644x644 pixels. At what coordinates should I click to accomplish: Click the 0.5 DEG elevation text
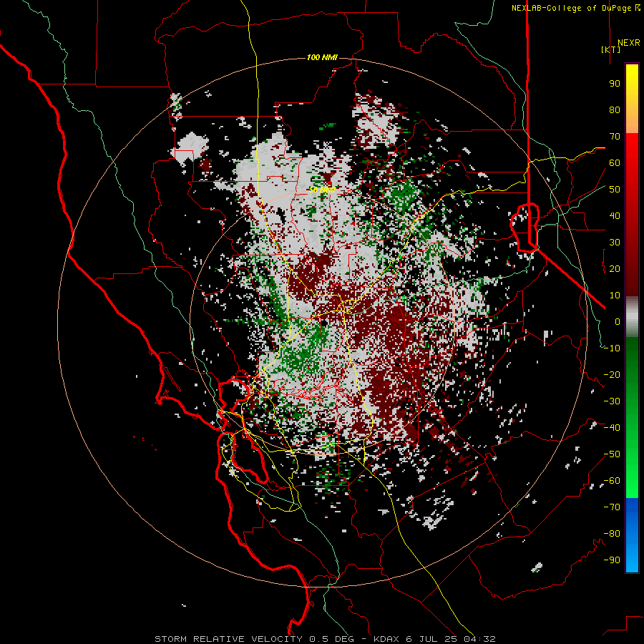(x=333, y=639)
